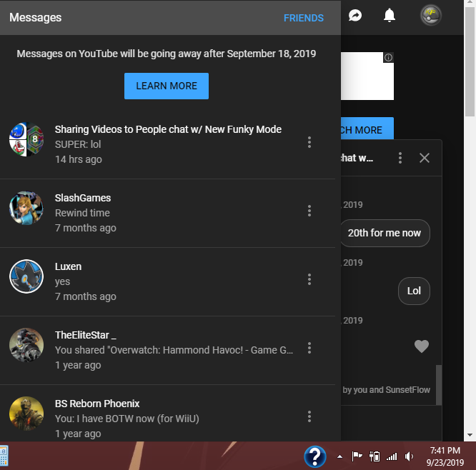Click the '20th for me now' chat bubble

[x=385, y=233]
